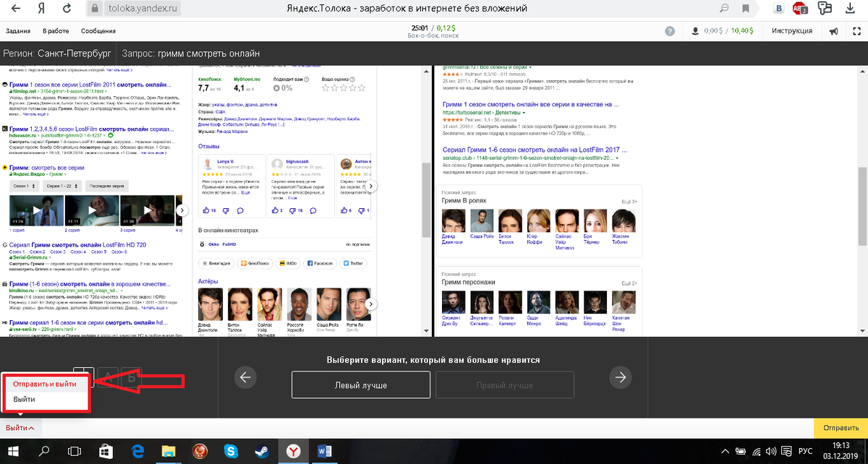The height and width of the screenshot is (464, 868).
Task: Open the КиноПоиск source button
Action: 255,264
